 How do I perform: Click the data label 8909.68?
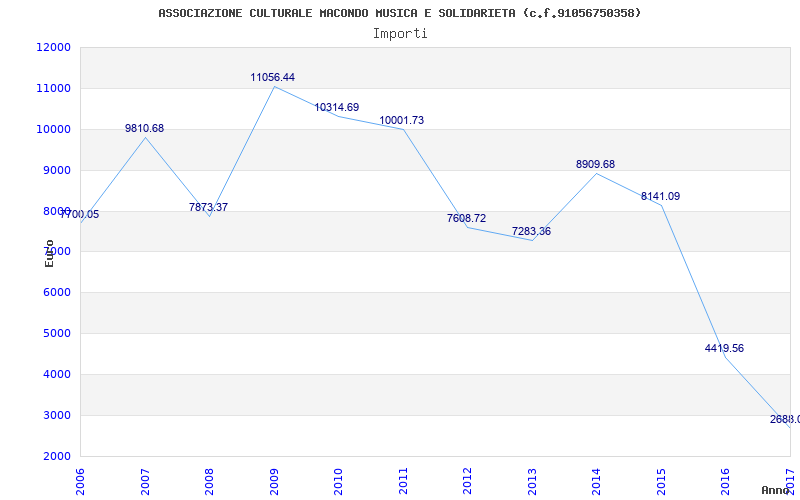point(595,165)
